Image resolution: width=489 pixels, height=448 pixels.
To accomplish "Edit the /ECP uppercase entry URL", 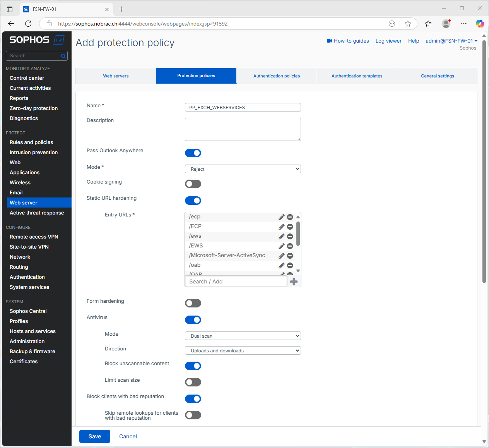I will coord(282,227).
